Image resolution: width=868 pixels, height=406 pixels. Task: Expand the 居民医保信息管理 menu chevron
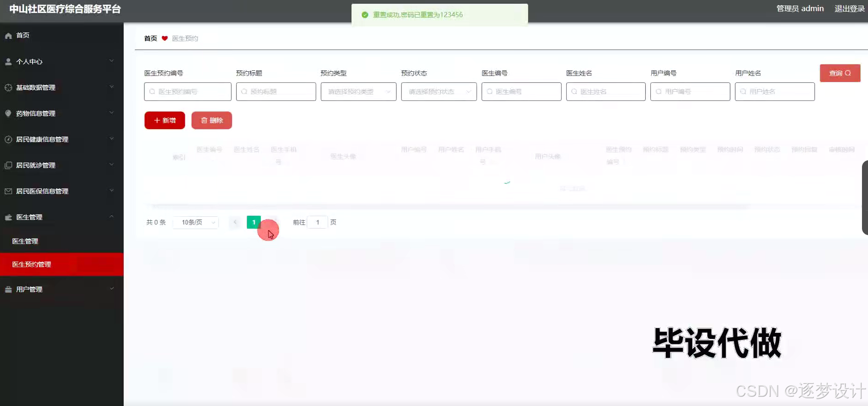tap(112, 191)
